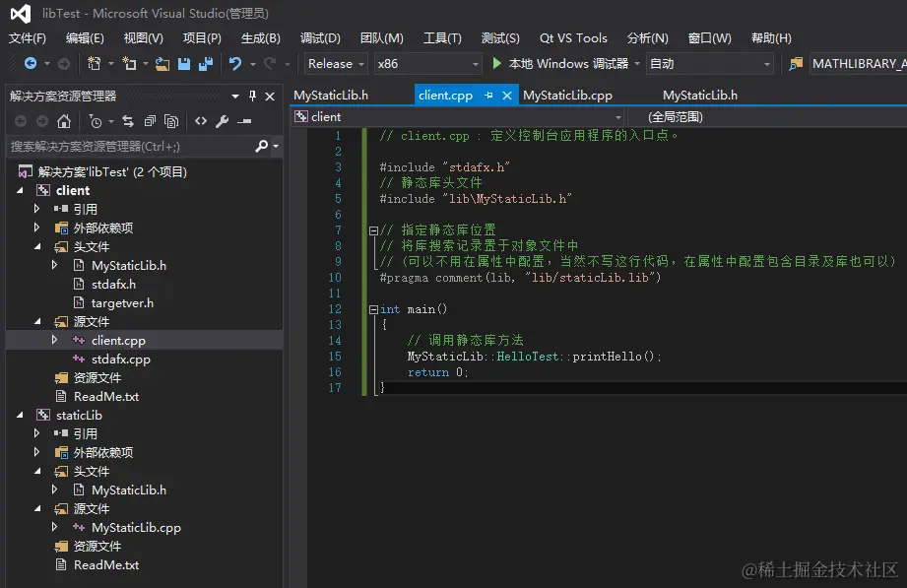The height and width of the screenshot is (588, 907).
Task: Close the Solution Explorer panel
Action: click(270, 97)
